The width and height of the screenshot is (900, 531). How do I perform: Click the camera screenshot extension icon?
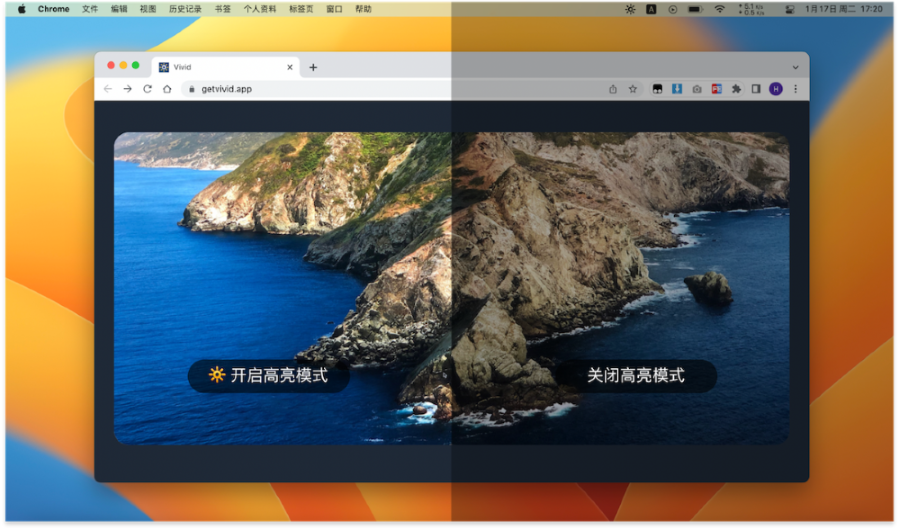(697, 89)
